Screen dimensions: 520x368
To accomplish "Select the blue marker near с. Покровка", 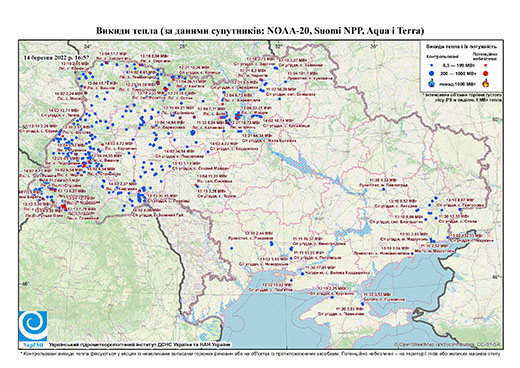I will coord(271,244).
